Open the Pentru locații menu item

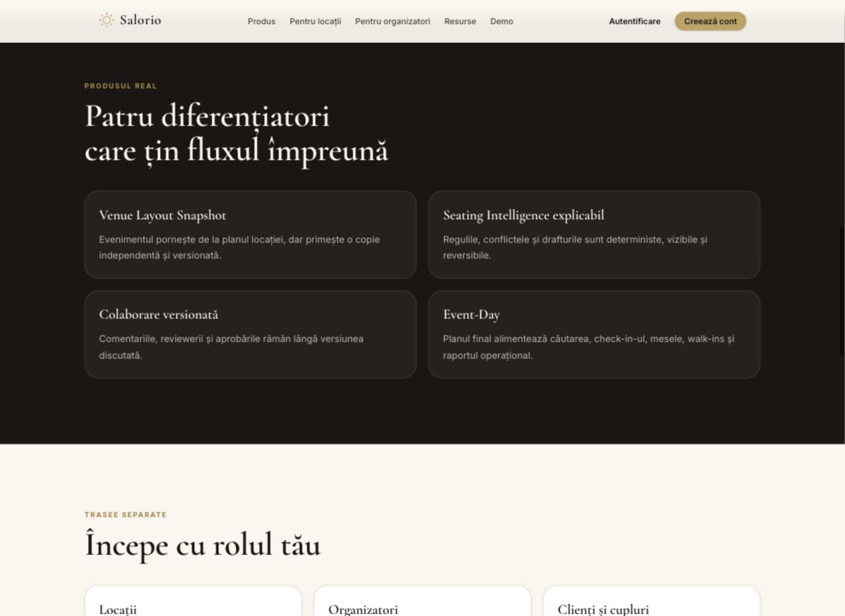315,21
